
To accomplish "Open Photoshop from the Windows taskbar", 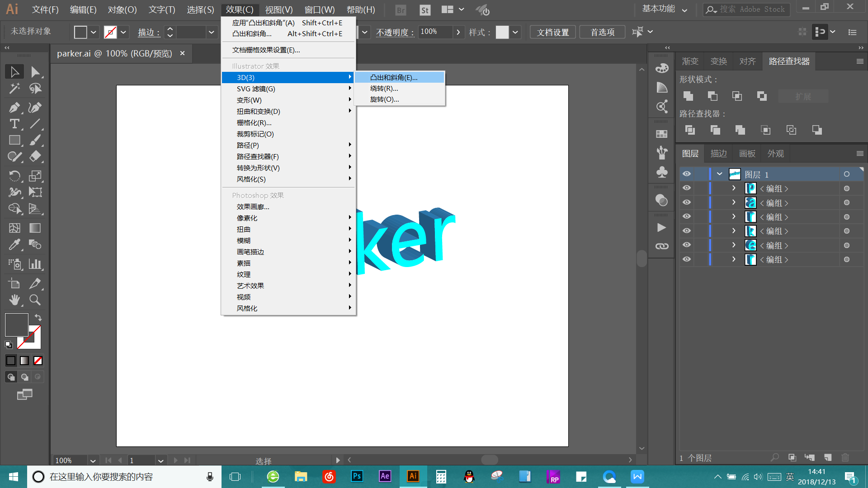I will tap(357, 476).
